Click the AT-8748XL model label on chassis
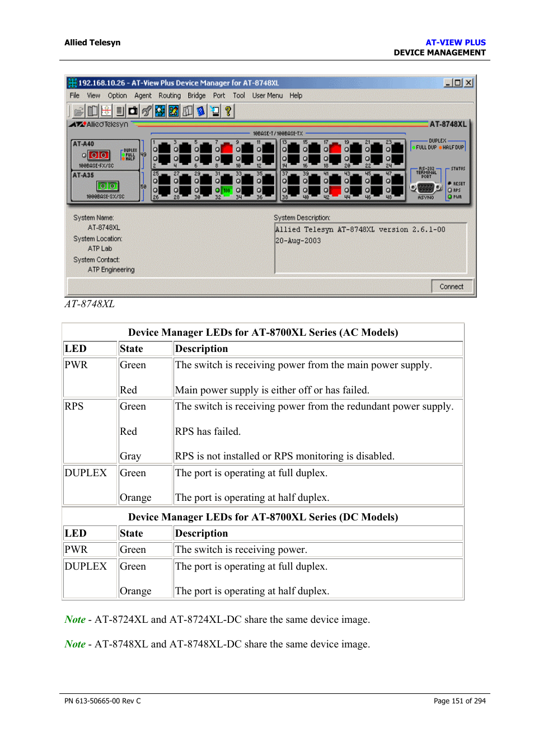The width and height of the screenshot is (534, 756). (x=448, y=124)
